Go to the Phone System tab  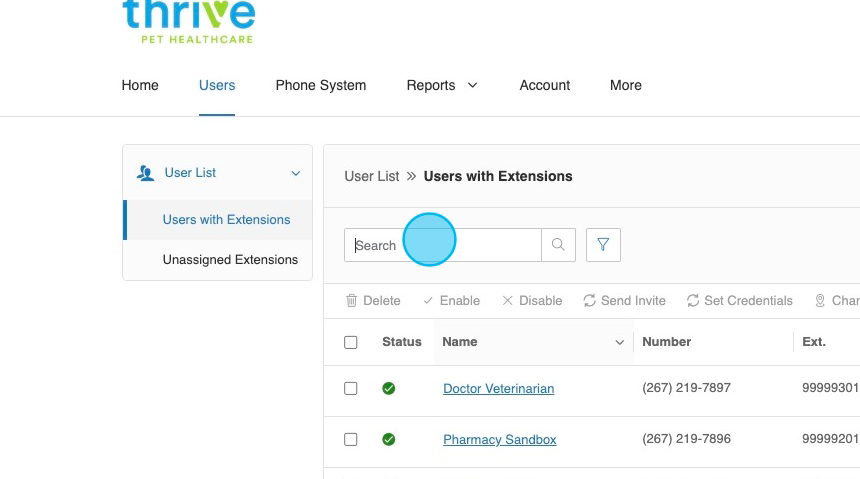click(x=320, y=86)
